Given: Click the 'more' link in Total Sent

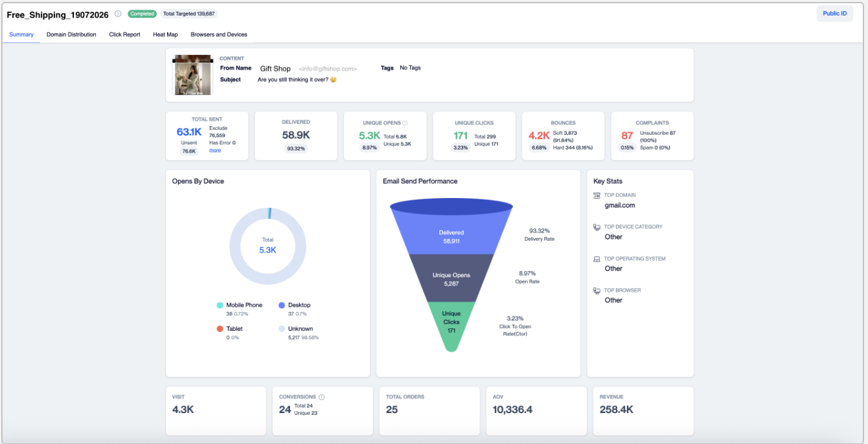Looking at the screenshot, I should [215, 150].
